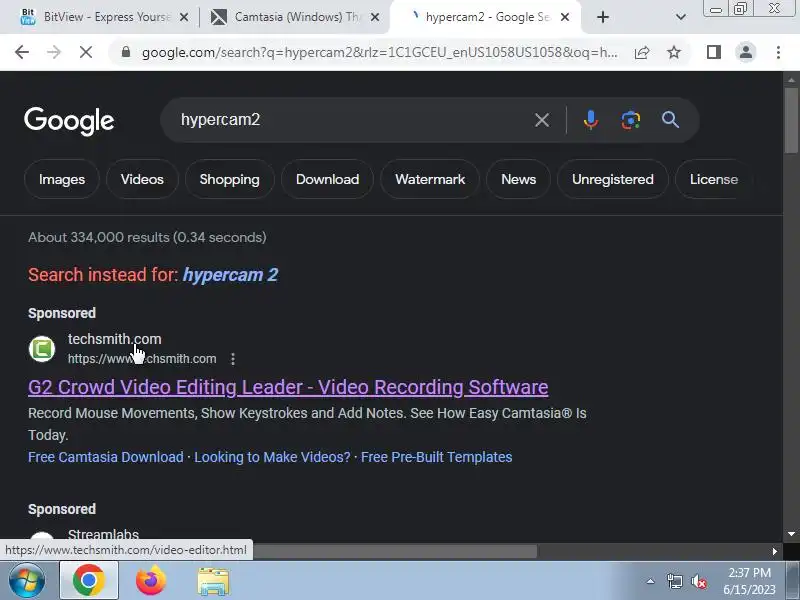Open the network tray icon

pos(674,581)
